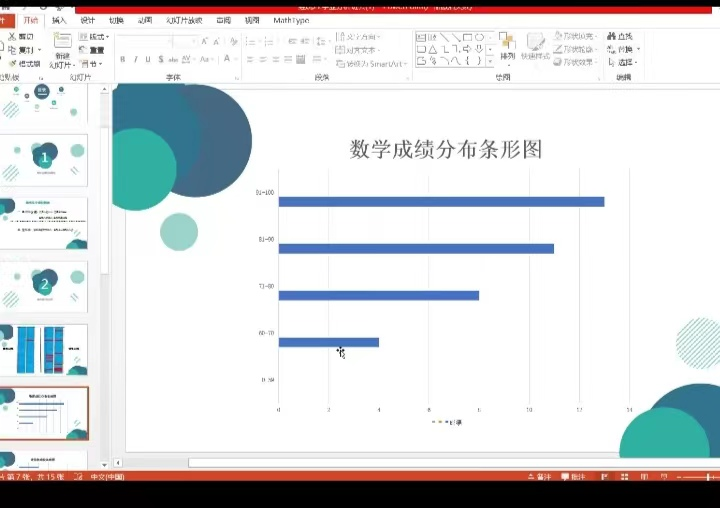The width and height of the screenshot is (720, 508).
Task: Open the MathType tab
Action: tap(291, 20)
